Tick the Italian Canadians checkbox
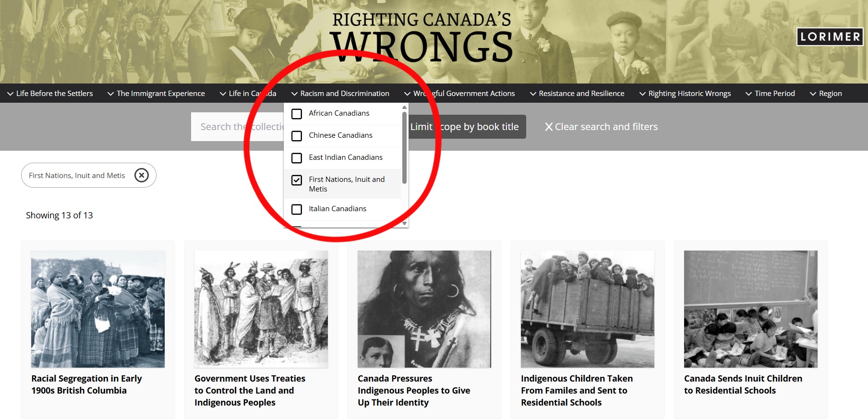 297,209
